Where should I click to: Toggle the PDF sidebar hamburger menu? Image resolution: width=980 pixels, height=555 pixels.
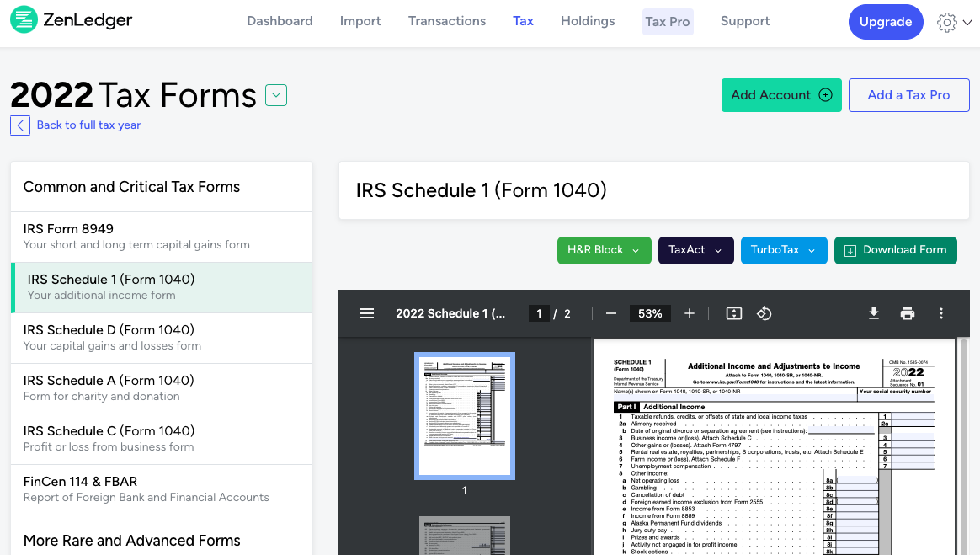coord(367,313)
